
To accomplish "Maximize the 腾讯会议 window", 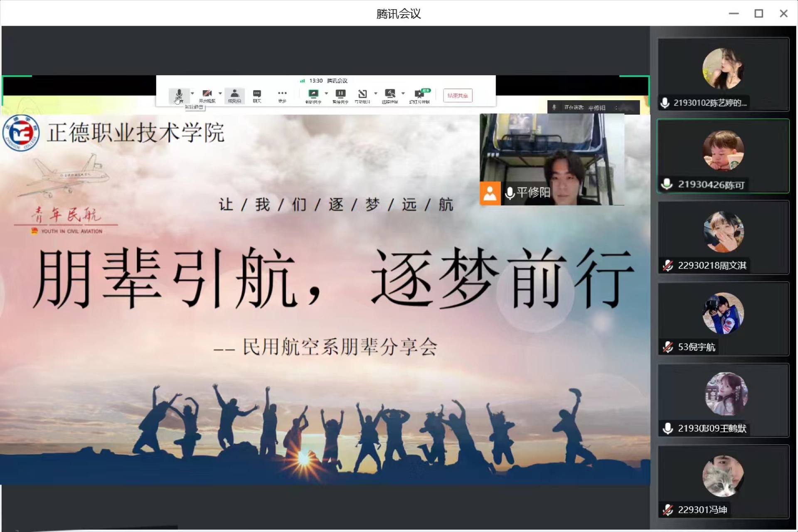I will 759,14.
